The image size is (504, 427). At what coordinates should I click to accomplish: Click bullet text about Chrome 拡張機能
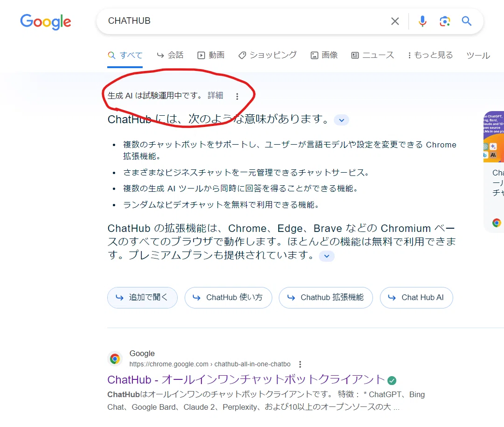click(290, 150)
